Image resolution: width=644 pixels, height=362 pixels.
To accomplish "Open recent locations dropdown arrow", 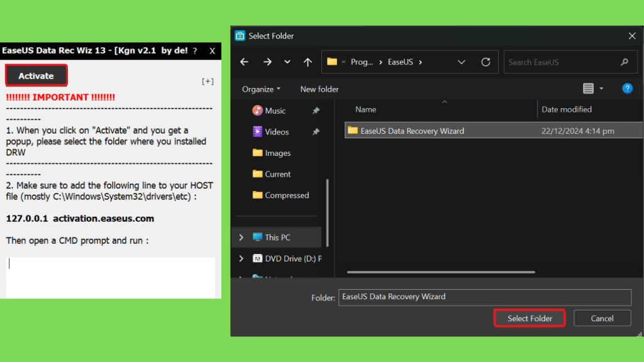I will pyautogui.click(x=287, y=62).
